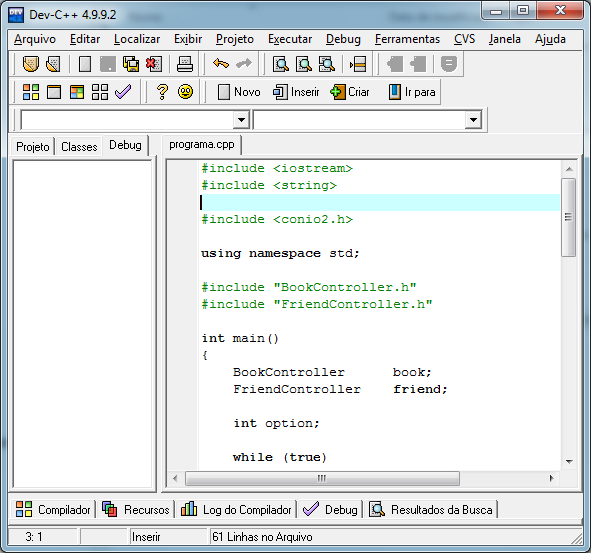Open the left class combo box arrow
The height and width of the screenshot is (553, 591).
[x=241, y=120]
